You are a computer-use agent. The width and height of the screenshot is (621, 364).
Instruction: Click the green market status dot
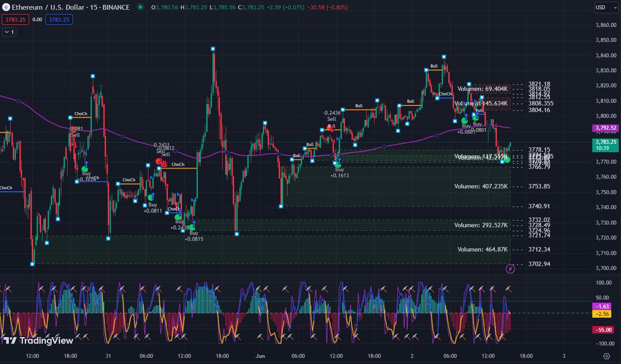click(141, 8)
